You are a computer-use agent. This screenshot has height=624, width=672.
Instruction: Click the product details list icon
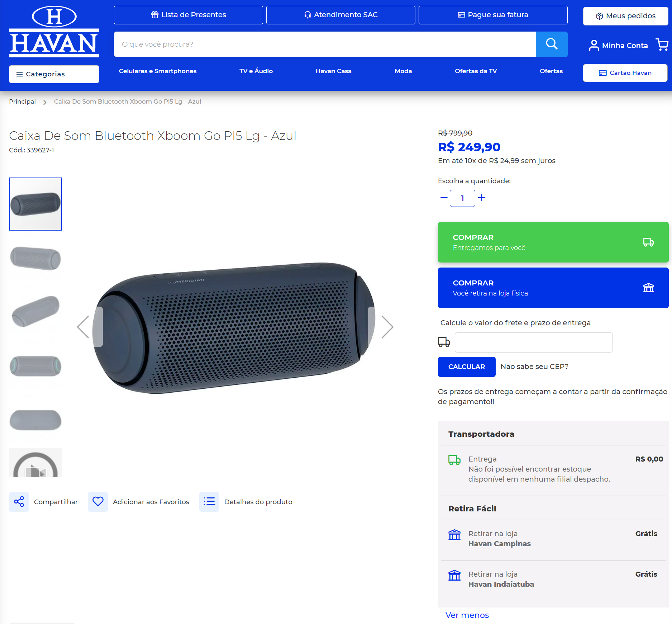[209, 501]
